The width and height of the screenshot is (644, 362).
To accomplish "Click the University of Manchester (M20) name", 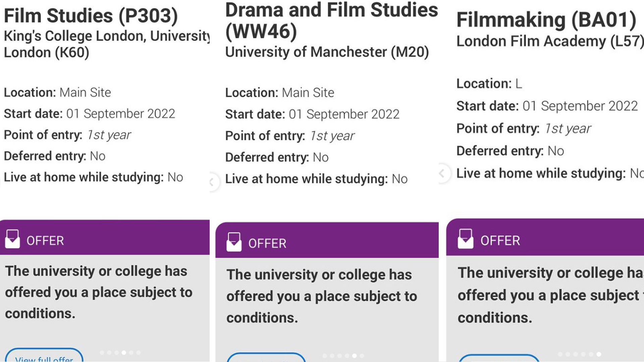I will coord(327,52).
